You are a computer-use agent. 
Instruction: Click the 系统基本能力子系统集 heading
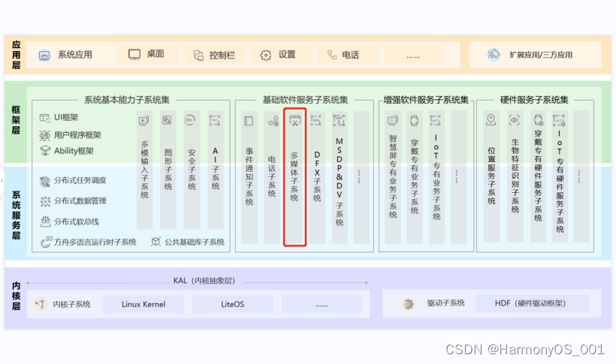tap(127, 100)
